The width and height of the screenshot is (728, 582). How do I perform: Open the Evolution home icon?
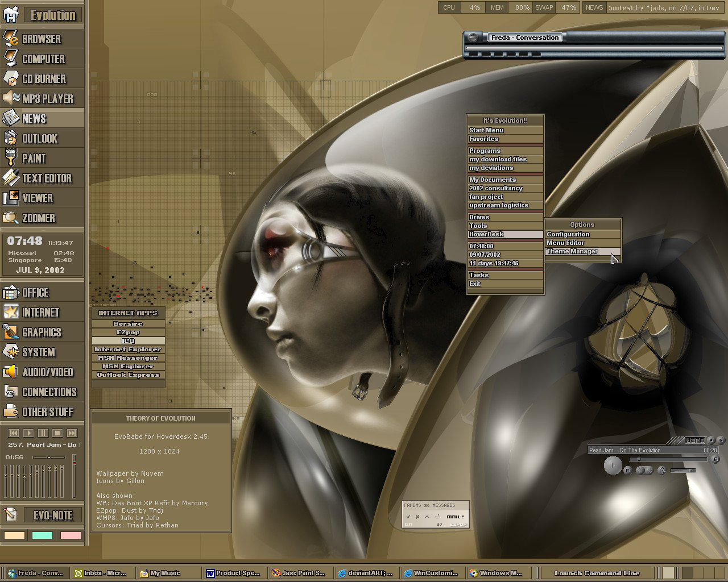pyautogui.click(x=11, y=15)
